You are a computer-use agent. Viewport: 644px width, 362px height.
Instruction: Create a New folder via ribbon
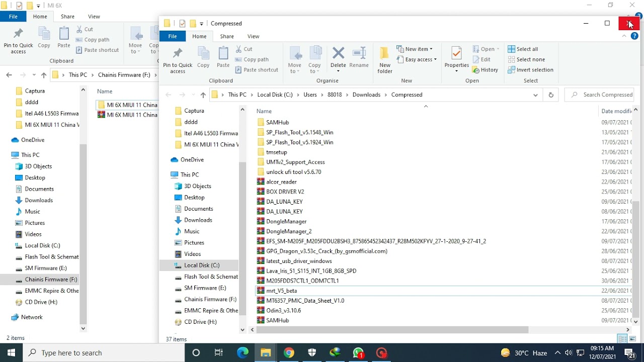(x=385, y=60)
